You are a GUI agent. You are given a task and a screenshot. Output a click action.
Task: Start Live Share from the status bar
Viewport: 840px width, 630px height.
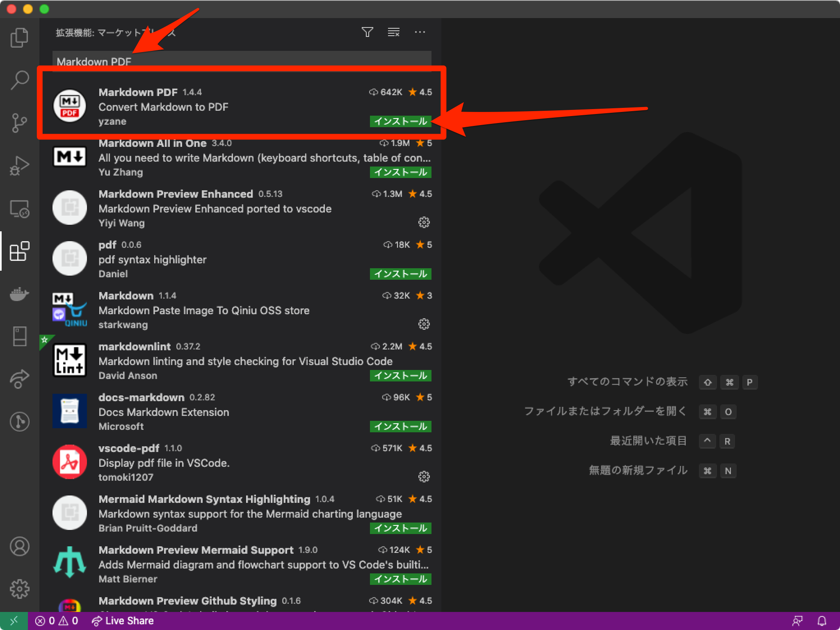[x=122, y=621]
